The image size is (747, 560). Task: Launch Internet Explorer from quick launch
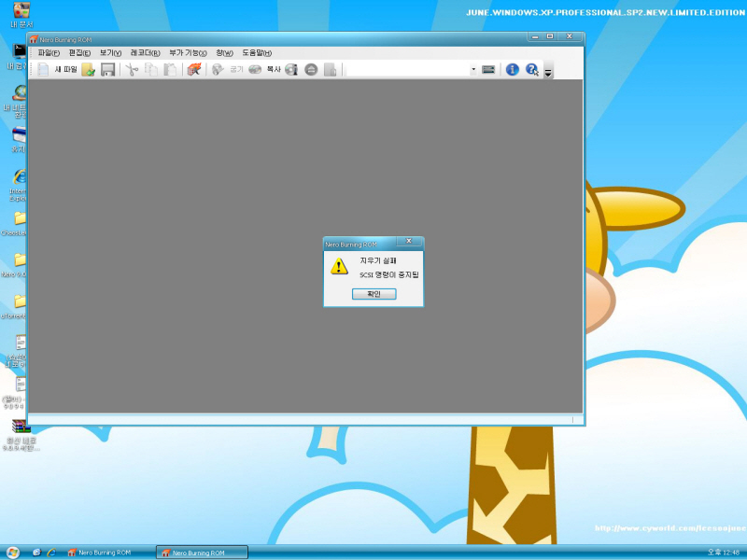pyautogui.click(x=51, y=553)
